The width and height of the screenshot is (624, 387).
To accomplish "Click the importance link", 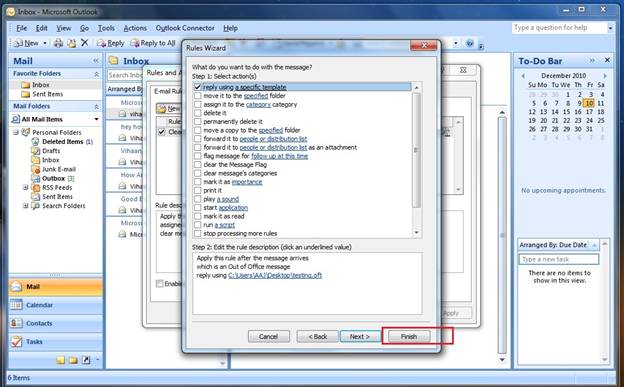I will click(247, 182).
